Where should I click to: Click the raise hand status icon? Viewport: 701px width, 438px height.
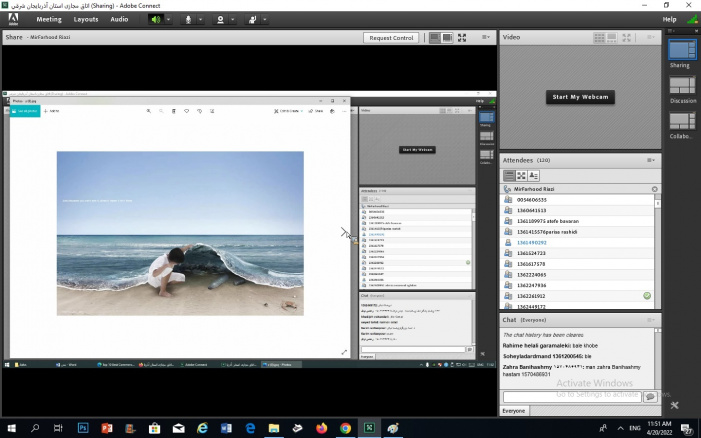click(253, 19)
